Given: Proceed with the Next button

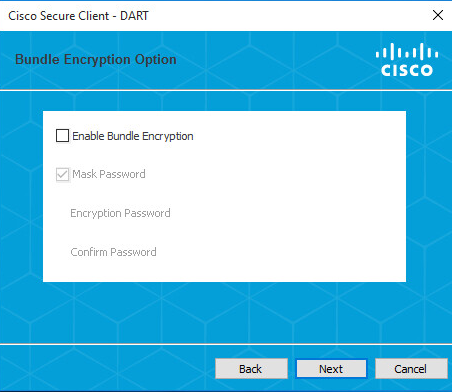Looking at the screenshot, I should point(331,369).
